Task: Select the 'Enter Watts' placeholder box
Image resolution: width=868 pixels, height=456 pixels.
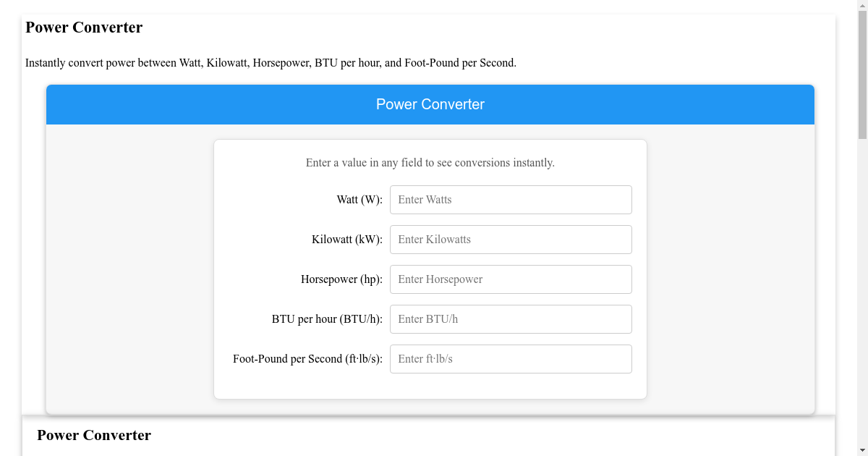Action: click(511, 199)
